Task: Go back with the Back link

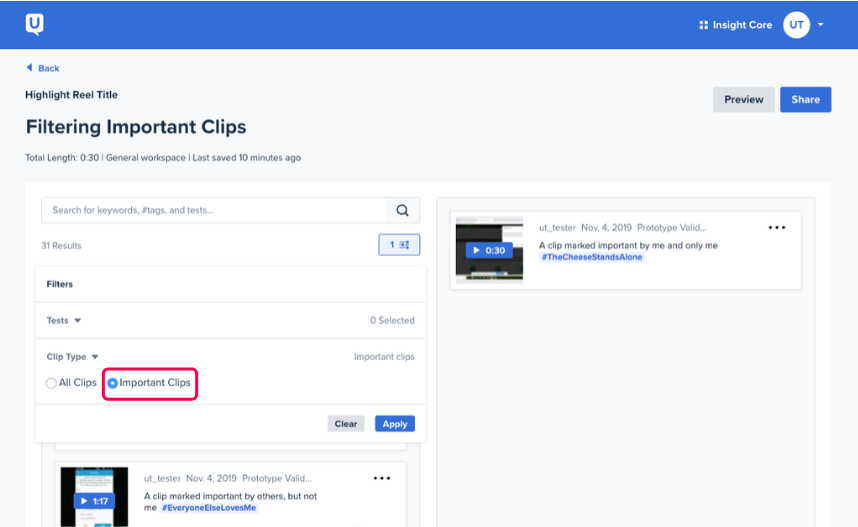Action: click(43, 68)
